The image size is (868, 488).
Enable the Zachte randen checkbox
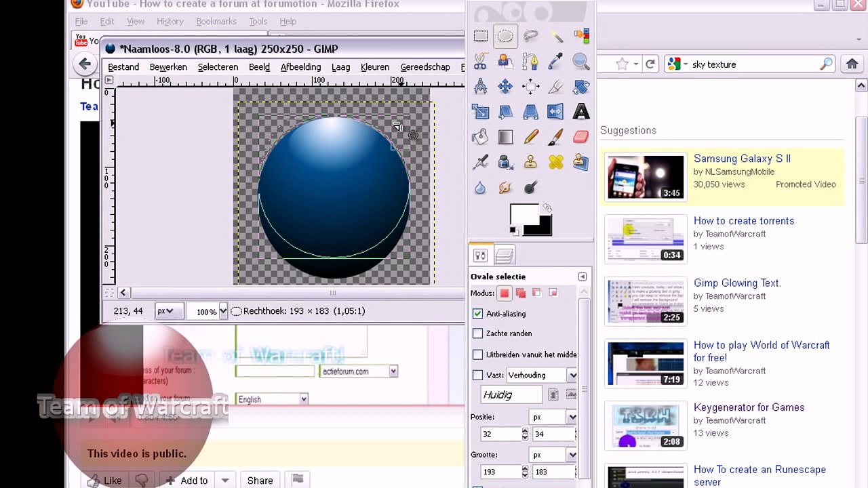coord(477,333)
